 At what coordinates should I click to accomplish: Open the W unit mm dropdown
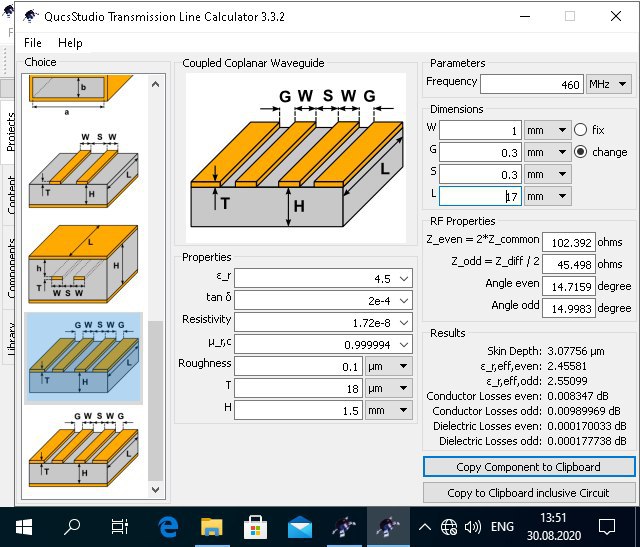(x=547, y=130)
